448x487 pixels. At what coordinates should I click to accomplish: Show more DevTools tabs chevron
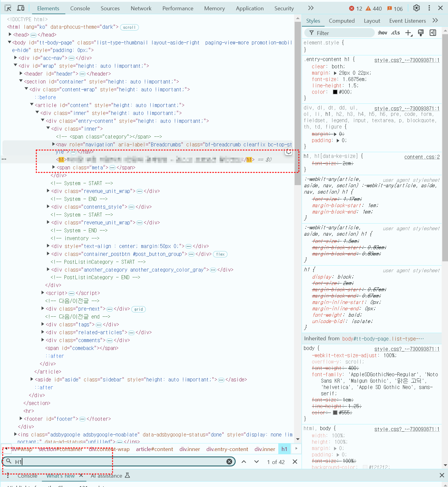coord(311,8)
